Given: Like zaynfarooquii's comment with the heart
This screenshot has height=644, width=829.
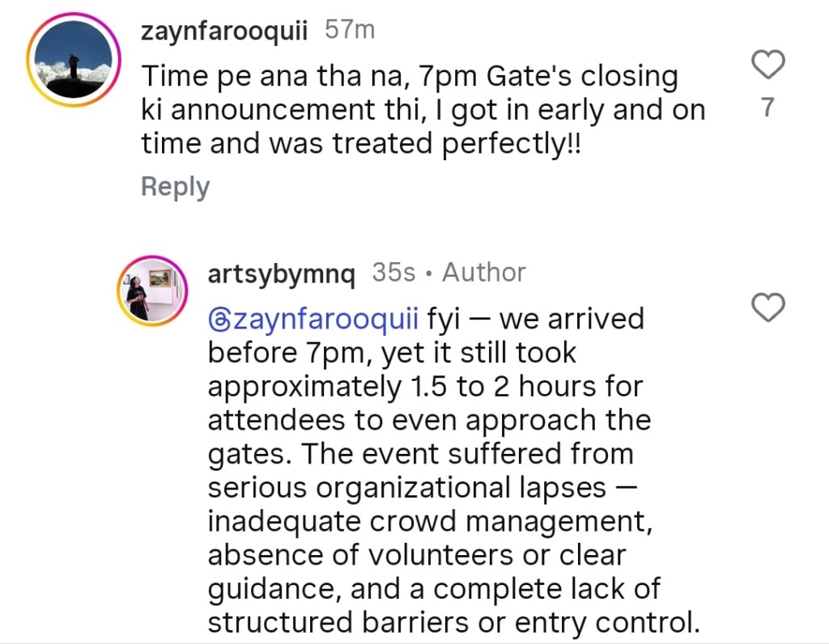Looking at the screenshot, I should coord(769,65).
